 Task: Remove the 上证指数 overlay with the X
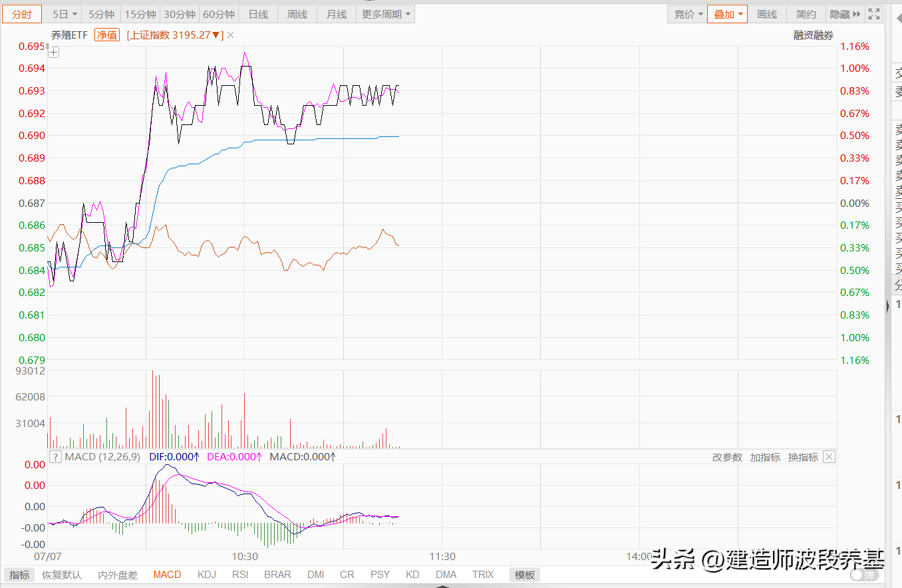pyautogui.click(x=230, y=35)
